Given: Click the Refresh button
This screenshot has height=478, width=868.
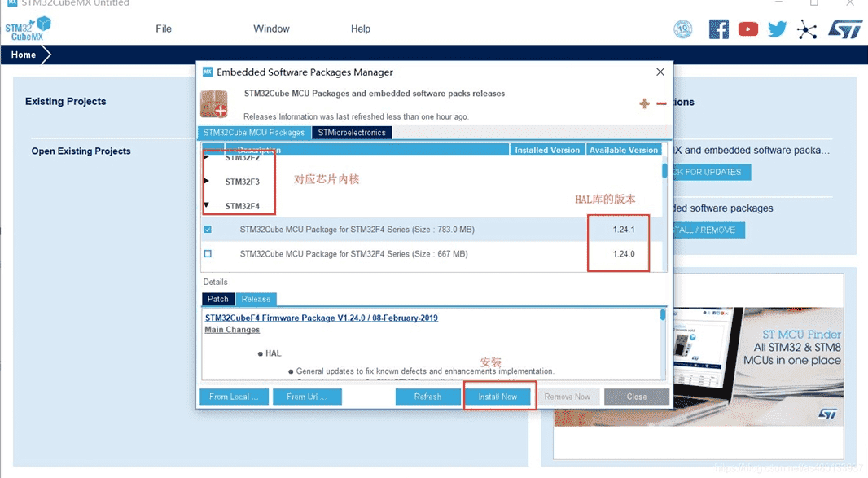Looking at the screenshot, I should [428, 397].
